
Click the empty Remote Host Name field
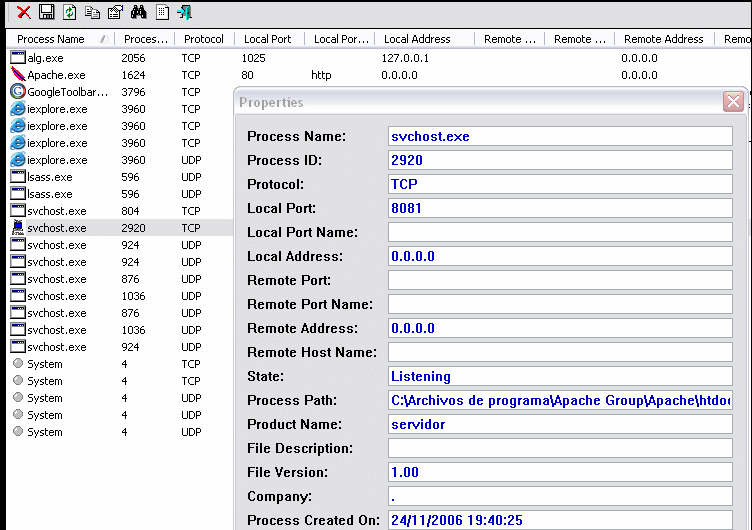click(x=560, y=352)
